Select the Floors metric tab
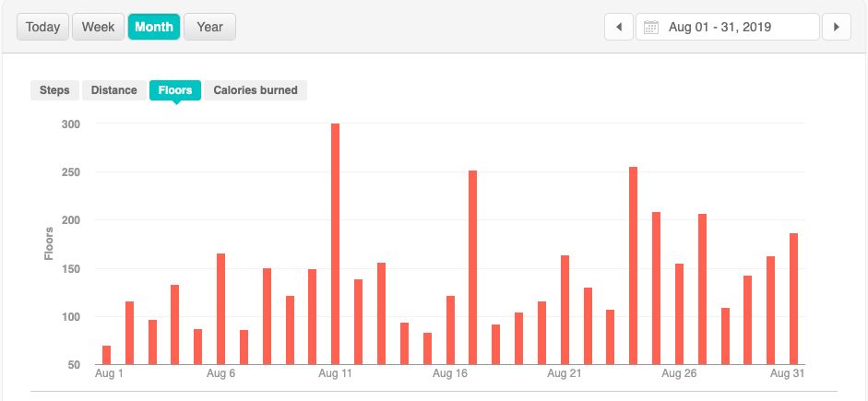868x401 pixels. (x=175, y=90)
